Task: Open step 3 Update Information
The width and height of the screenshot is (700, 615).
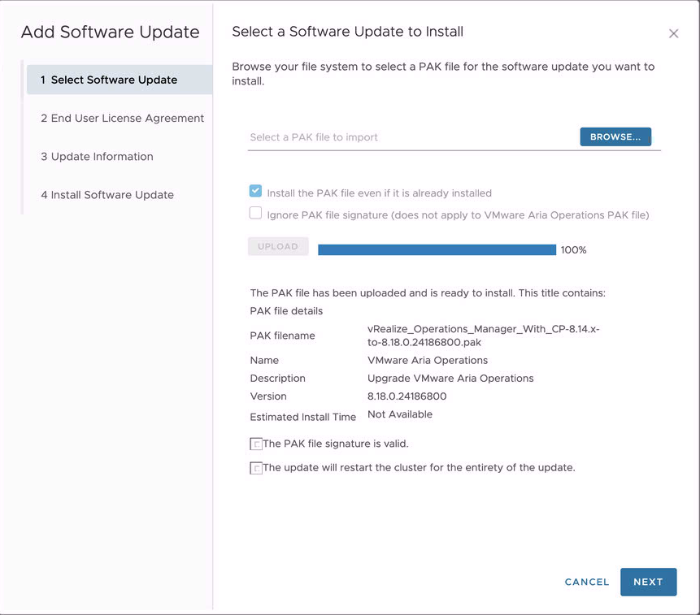Action: point(97,157)
